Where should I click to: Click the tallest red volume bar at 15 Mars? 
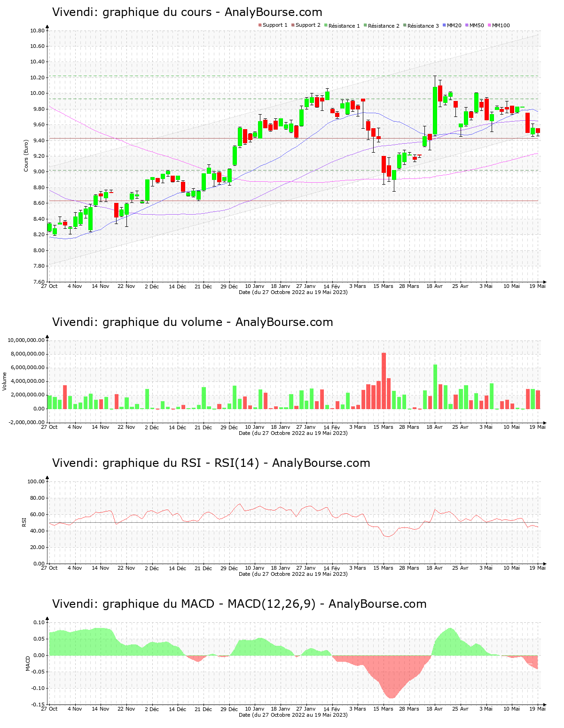384,381
